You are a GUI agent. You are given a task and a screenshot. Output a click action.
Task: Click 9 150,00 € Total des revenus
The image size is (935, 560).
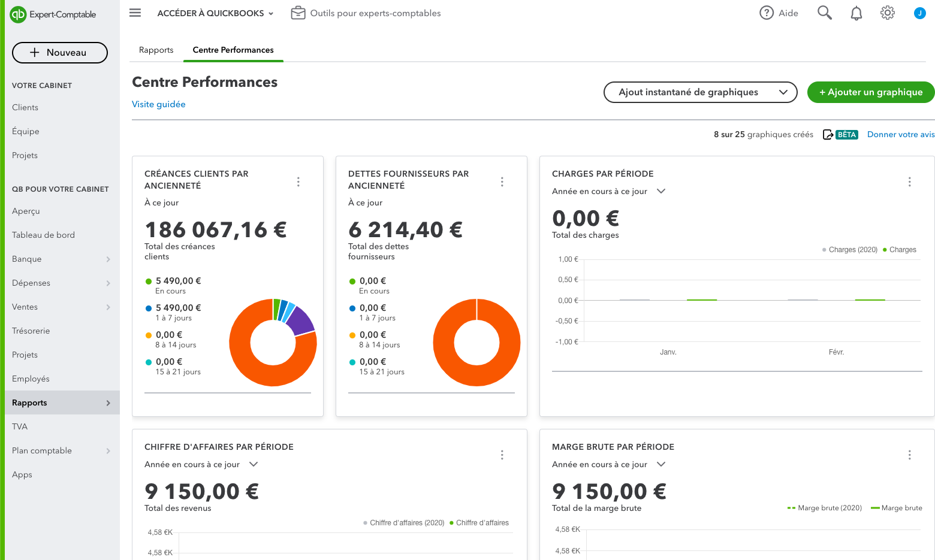(x=202, y=491)
